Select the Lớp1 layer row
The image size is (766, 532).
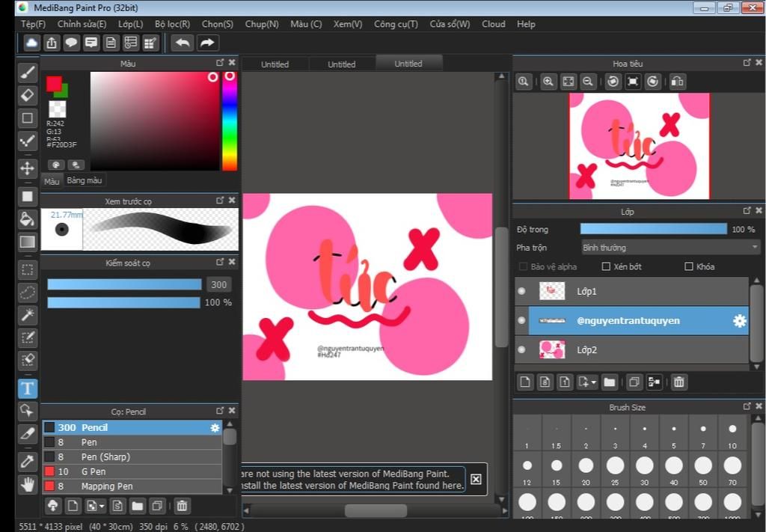[631, 291]
